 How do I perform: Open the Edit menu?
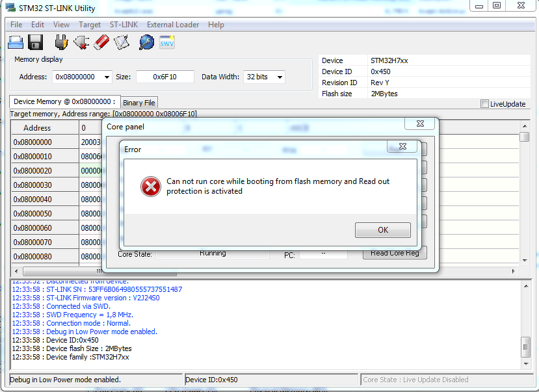pos(38,25)
